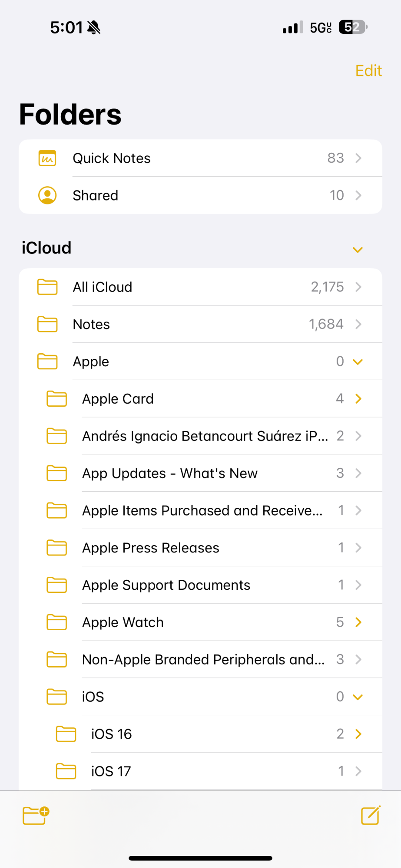Tap the iOS 17 disclosure chevron
This screenshot has width=401, height=868.
coord(358,771)
